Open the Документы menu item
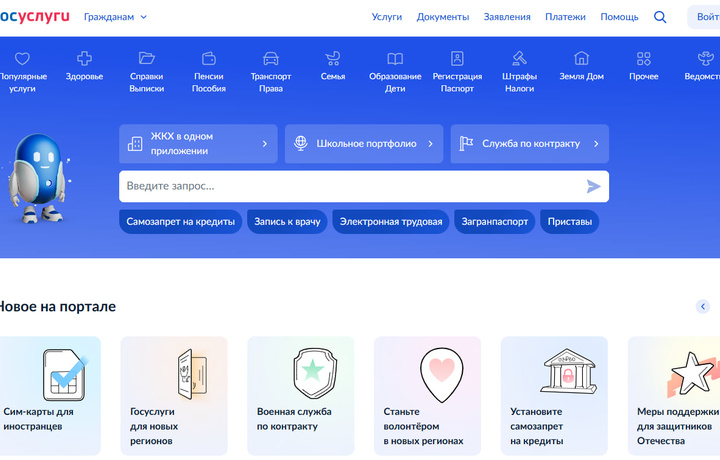720x460 pixels. click(443, 17)
